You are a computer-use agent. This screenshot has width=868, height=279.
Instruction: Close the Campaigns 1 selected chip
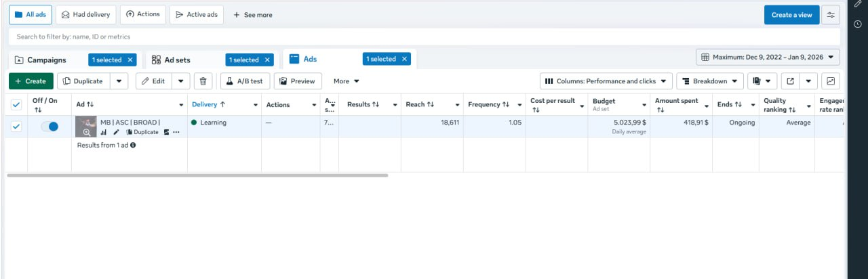[x=130, y=60]
